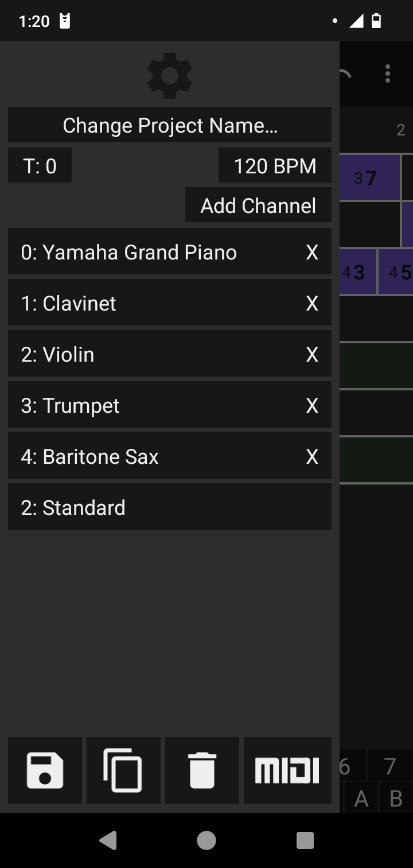Choose instrument for Yamaha Grand Piano channel

pyautogui.click(x=149, y=252)
